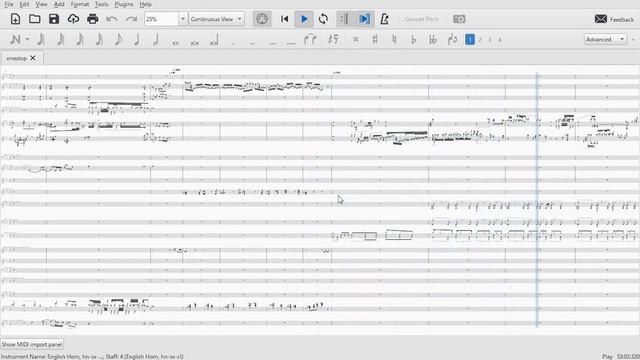Undo the last action with the undo arrow

tap(112, 19)
